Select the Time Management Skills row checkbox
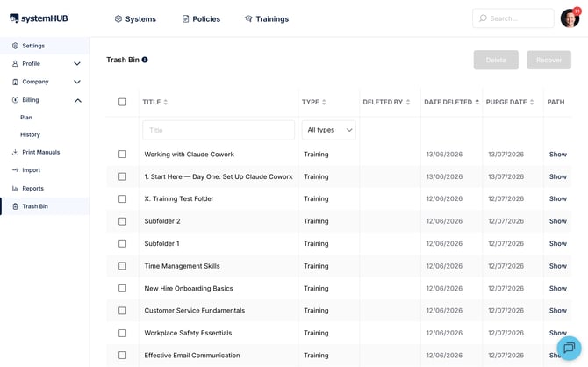Screen dimensions: 588x367 tap(122, 266)
